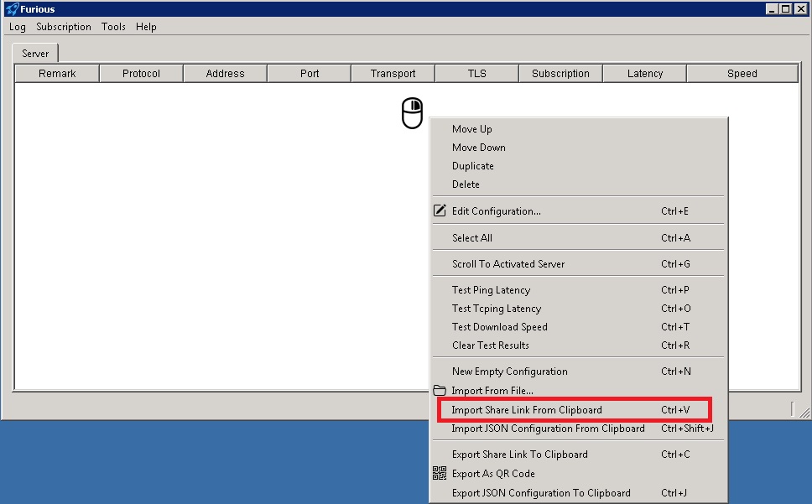Switch to the Server tab
Screen dimensions: 812x504
(35, 54)
